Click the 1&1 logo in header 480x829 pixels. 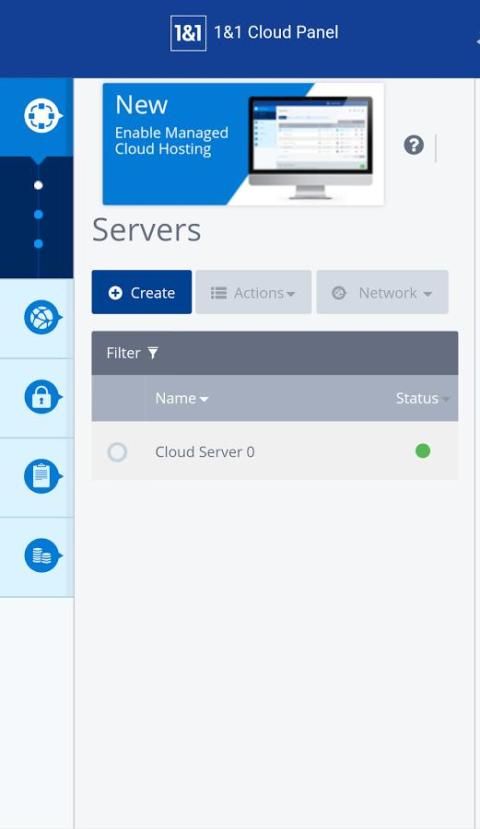(x=188, y=33)
